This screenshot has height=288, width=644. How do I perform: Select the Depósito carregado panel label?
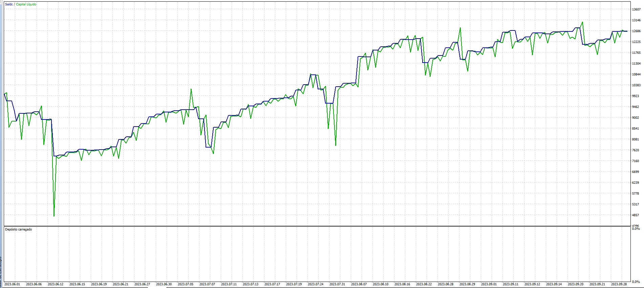19,229
